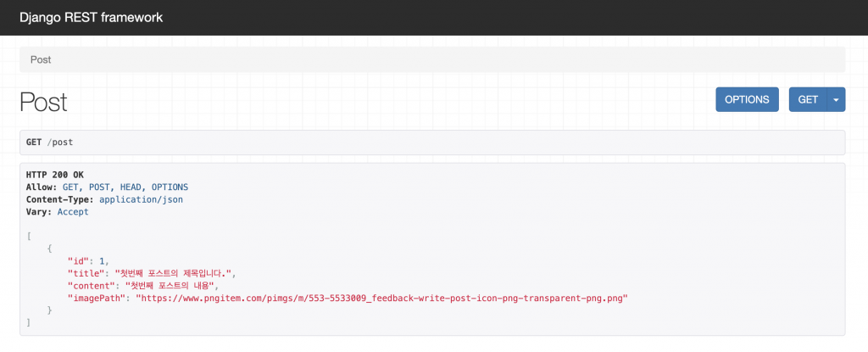Send an OPTIONS request

click(747, 99)
